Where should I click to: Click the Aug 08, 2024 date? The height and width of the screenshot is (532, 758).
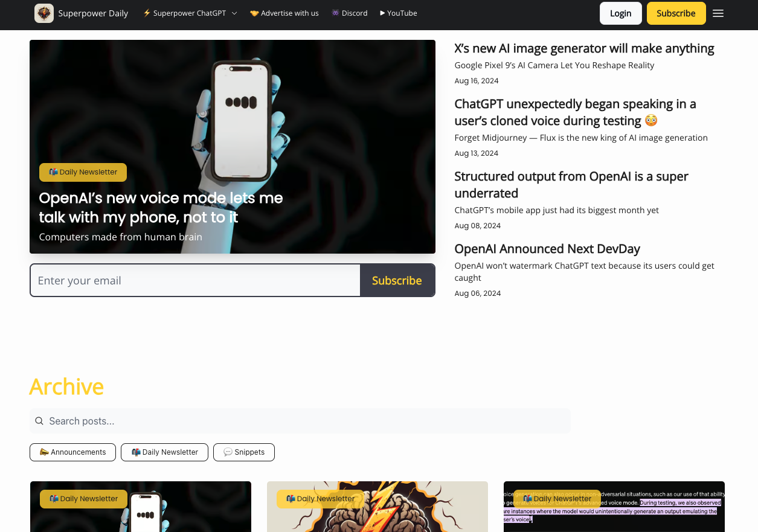pyautogui.click(x=478, y=226)
